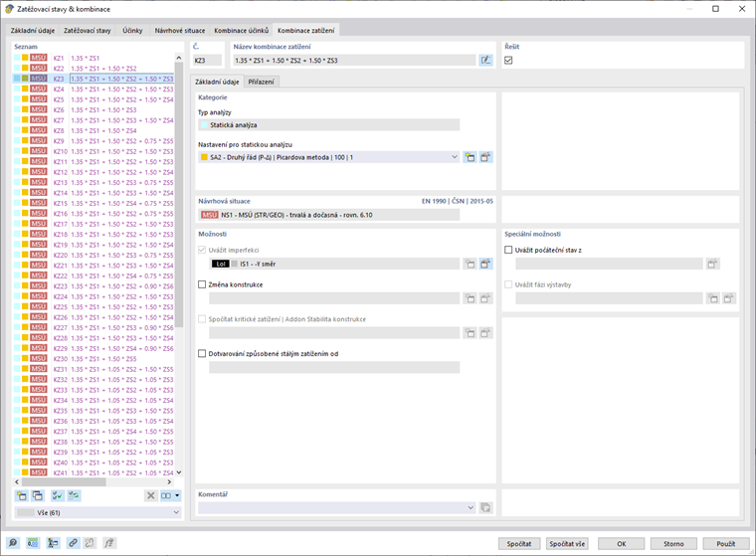Screen dimensions: 756x556
Task: Click the edit icon in fázi výstavby row
Action: coord(728,298)
